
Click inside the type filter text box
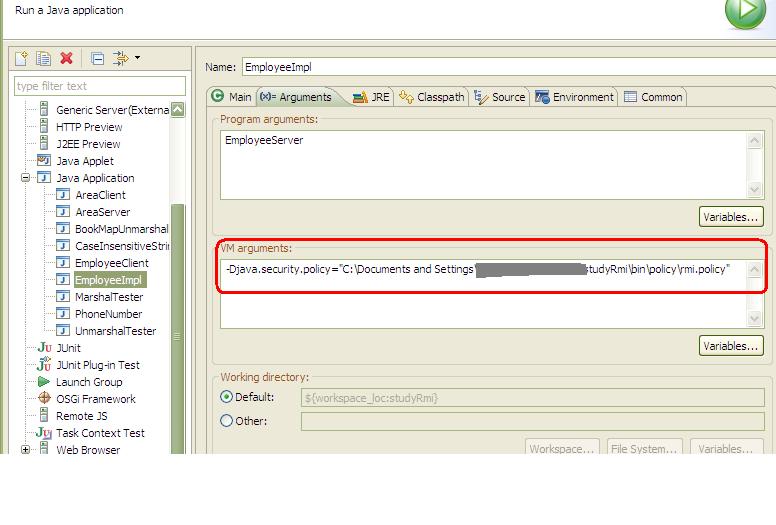[x=100, y=86]
